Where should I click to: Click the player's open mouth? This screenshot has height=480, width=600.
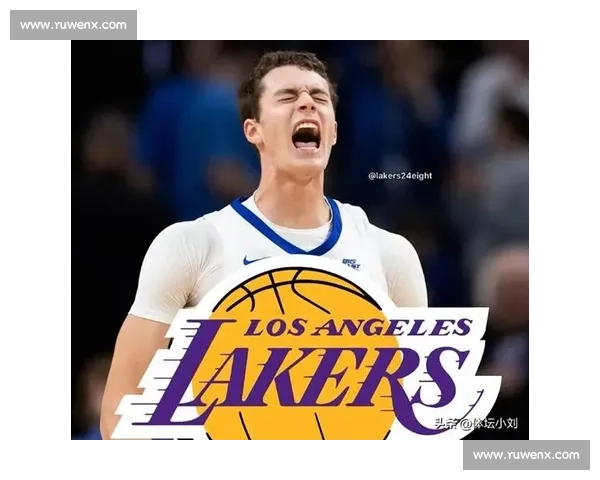[306, 135]
